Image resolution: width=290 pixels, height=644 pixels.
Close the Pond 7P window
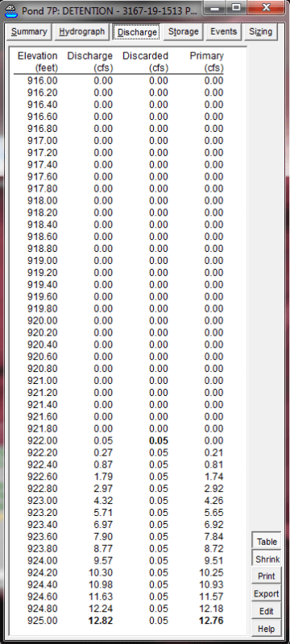266,8
